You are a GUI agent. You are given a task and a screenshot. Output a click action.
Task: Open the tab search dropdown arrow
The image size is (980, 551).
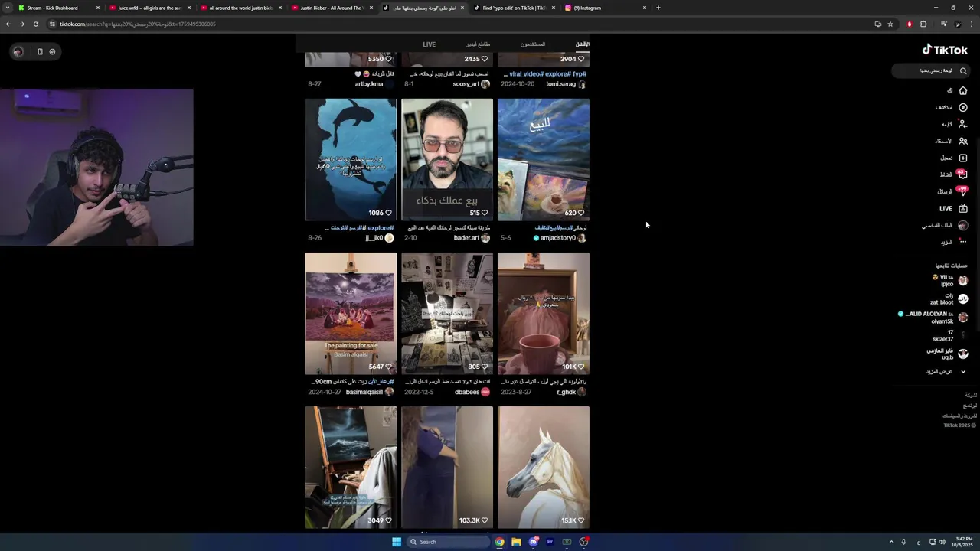7,8
